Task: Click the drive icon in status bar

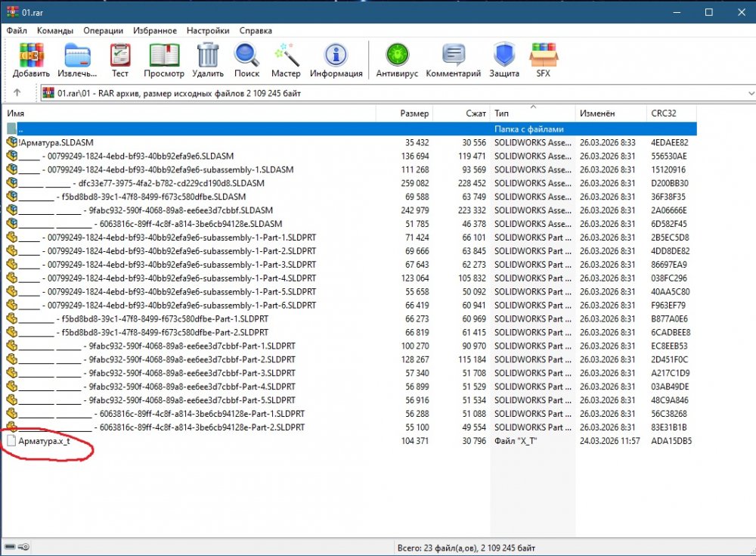Action: [x=9, y=547]
